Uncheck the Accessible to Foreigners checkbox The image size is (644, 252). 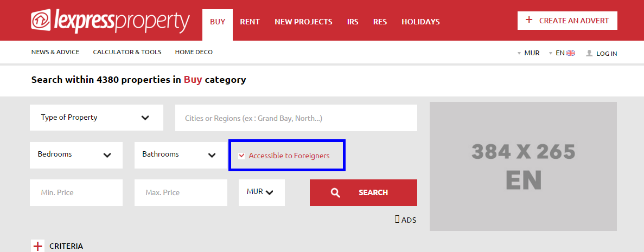[x=241, y=156]
